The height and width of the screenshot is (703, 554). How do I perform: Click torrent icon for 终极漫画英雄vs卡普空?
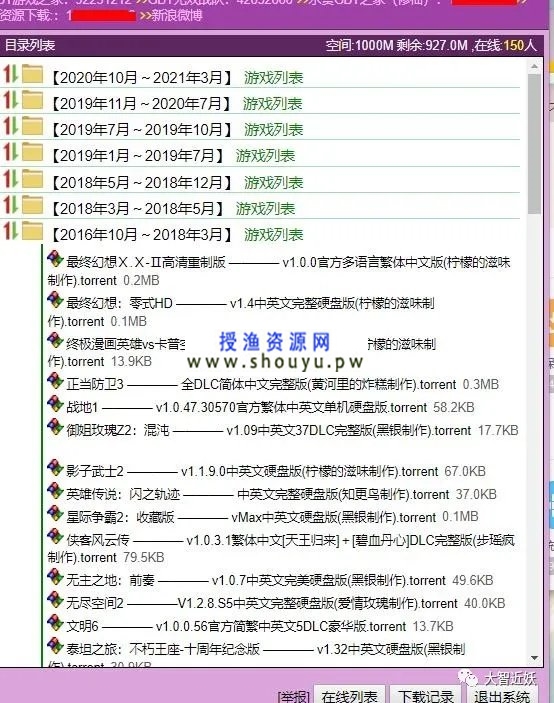point(55,341)
